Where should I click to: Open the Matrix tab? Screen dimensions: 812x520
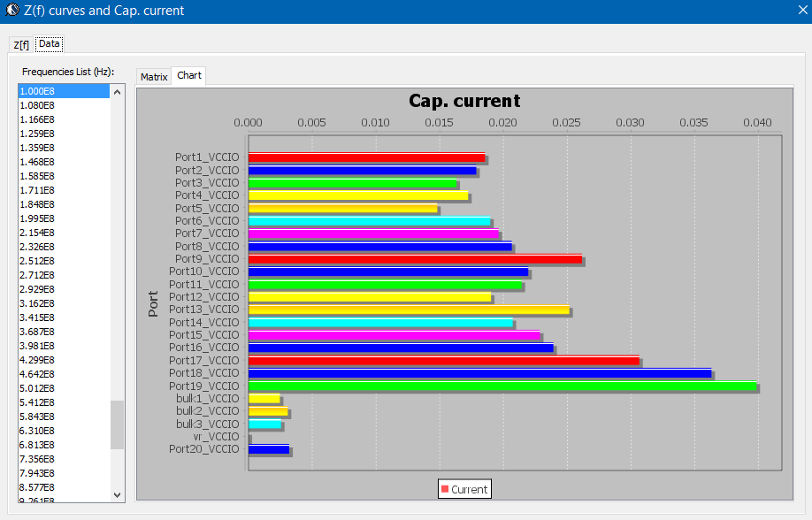coord(154,77)
